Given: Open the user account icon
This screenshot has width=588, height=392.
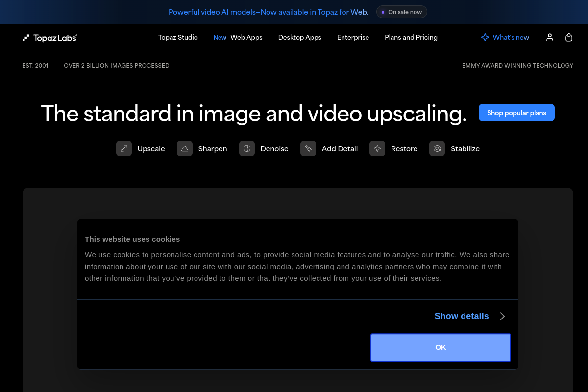Looking at the screenshot, I should pyautogui.click(x=550, y=37).
